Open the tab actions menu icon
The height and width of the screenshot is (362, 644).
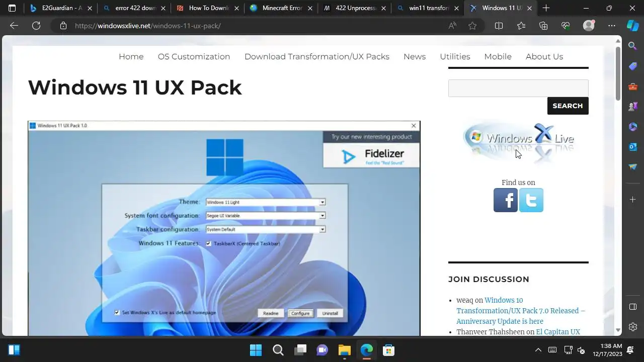click(x=12, y=8)
